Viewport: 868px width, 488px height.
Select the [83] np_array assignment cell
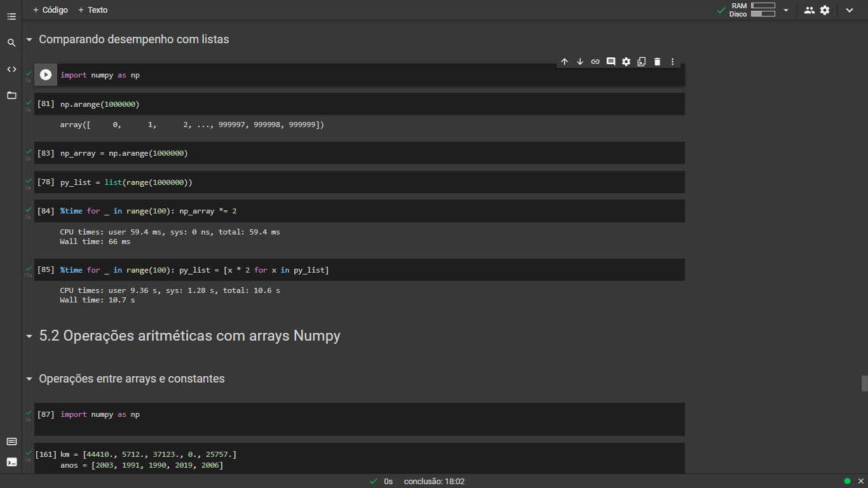click(360, 153)
